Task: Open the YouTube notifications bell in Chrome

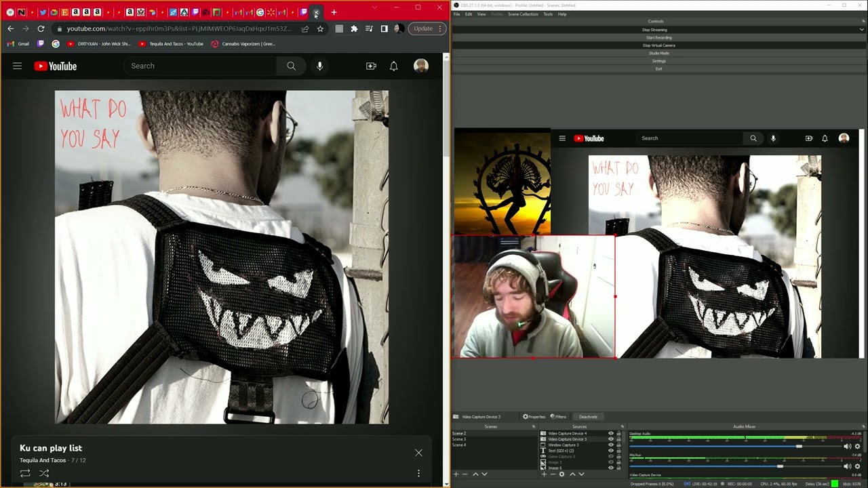Action: tap(393, 66)
